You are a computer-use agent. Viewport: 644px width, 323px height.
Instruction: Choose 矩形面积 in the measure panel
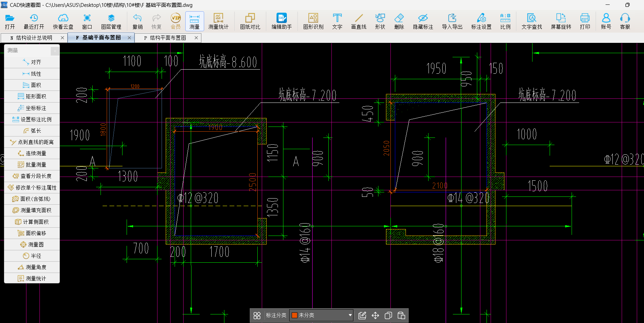32,96
